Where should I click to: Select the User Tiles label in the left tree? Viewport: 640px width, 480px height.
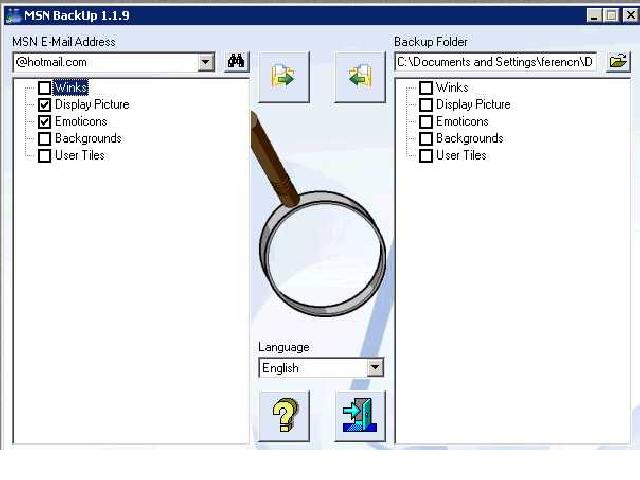point(80,156)
